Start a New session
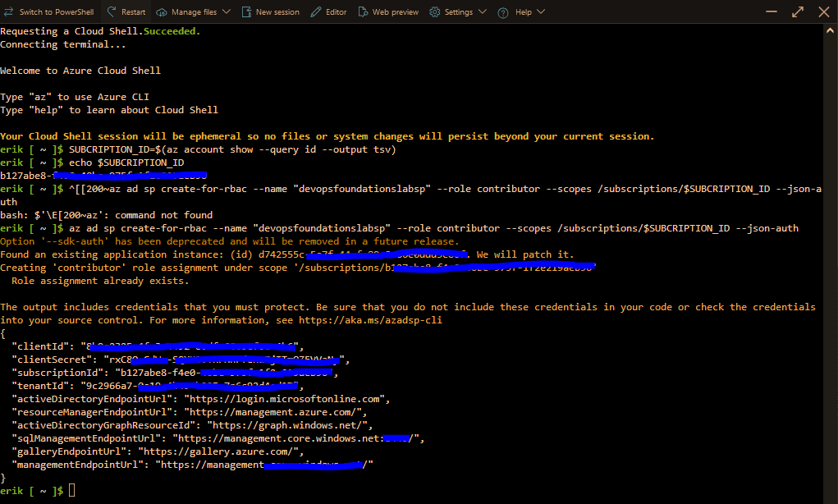The width and height of the screenshot is (838, 504). [277, 11]
